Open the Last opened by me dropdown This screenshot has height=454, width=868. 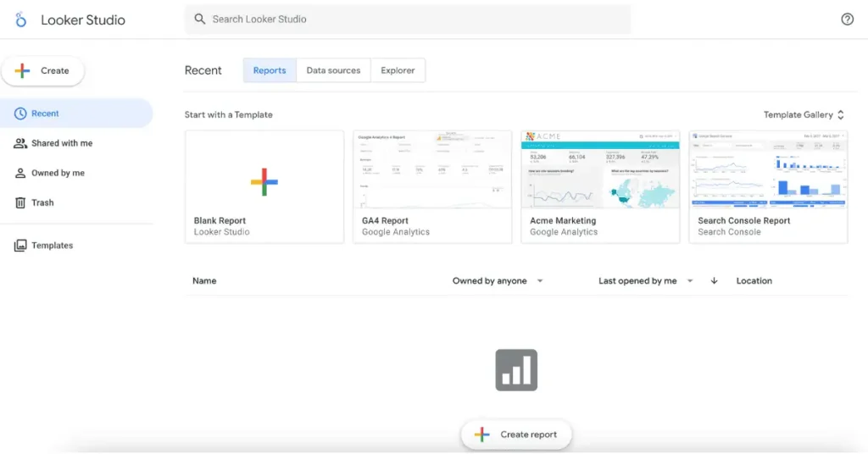point(645,281)
